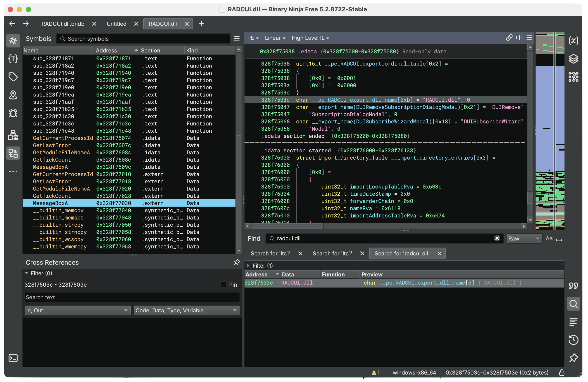This screenshot has width=588, height=382.
Task: Open the Tags sidebar icon
Action: pyautogui.click(x=13, y=77)
